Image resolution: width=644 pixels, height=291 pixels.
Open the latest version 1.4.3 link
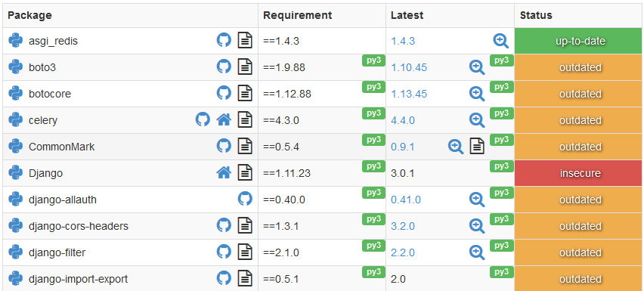(403, 41)
